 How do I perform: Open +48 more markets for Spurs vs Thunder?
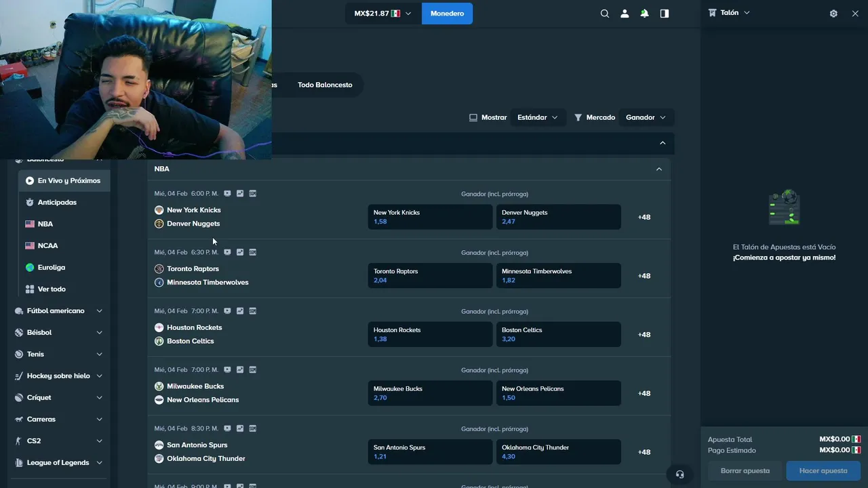(x=644, y=452)
